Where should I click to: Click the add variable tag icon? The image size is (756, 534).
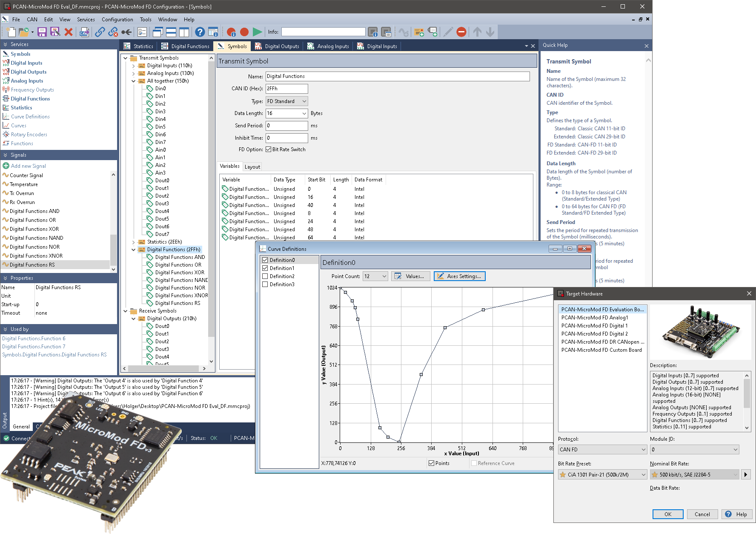(432, 32)
